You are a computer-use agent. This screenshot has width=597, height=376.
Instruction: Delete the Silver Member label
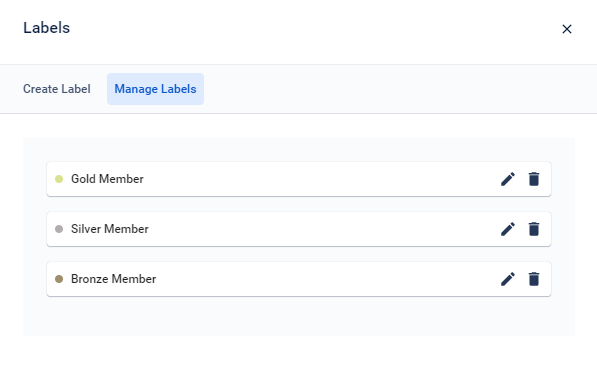534,229
